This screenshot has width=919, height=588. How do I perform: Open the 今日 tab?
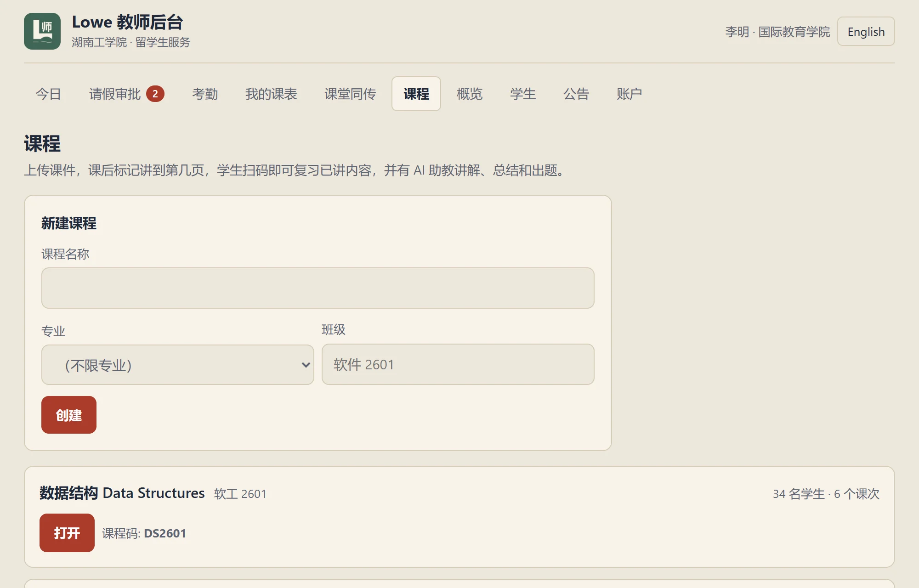click(49, 94)
